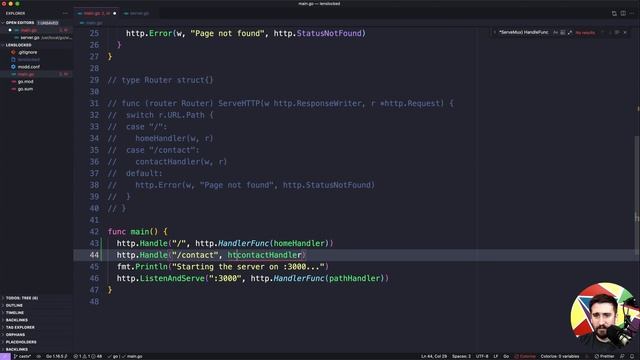Click Println on line 45
640x360 pixels.
[x=151, y=267]
